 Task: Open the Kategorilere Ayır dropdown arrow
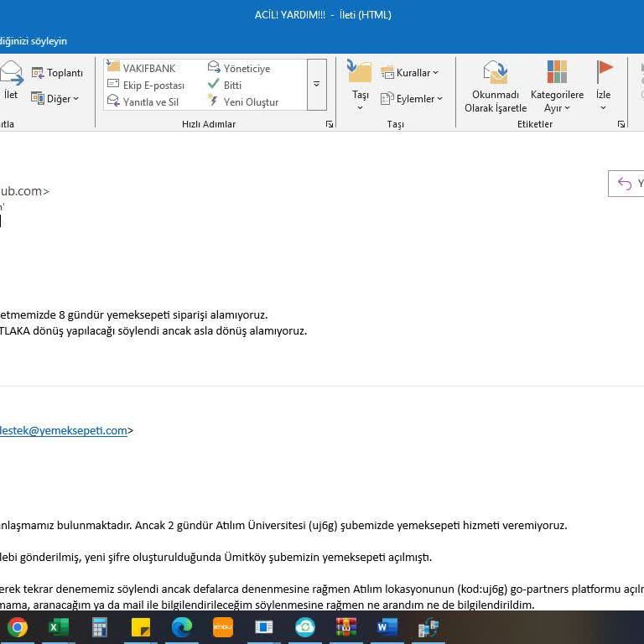pyautogui.click(x=567, y=108)
